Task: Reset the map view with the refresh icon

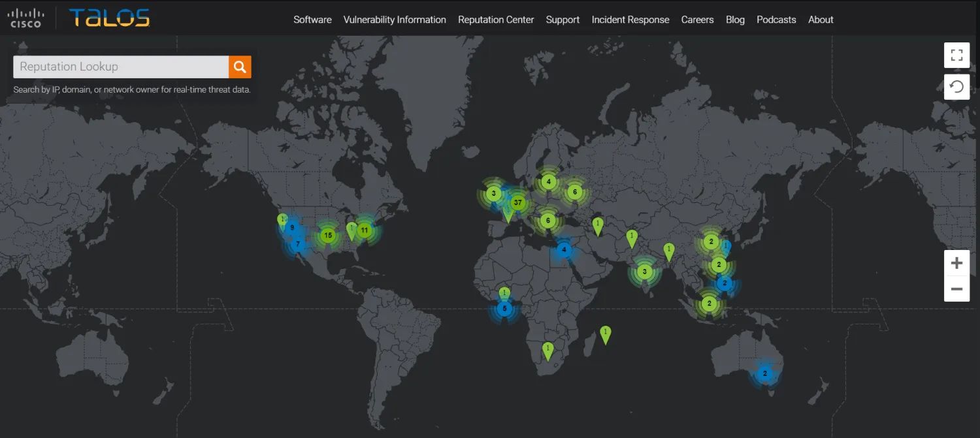Action: [x=956, y=87]
